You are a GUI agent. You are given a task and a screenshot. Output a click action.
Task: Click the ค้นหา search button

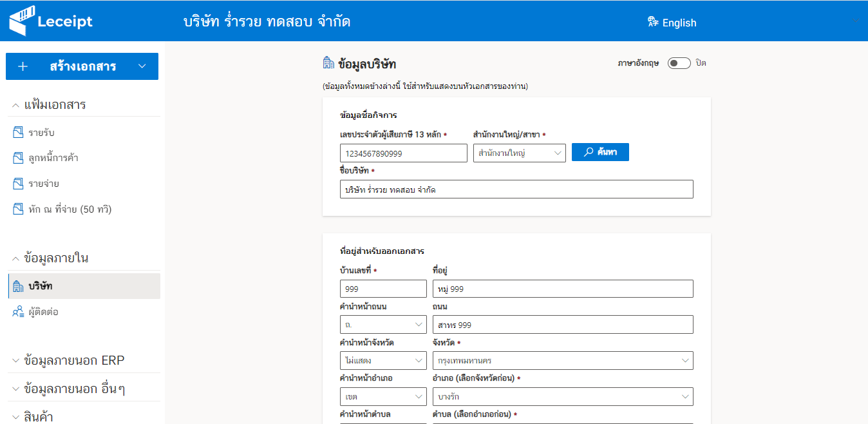[599, 152]
